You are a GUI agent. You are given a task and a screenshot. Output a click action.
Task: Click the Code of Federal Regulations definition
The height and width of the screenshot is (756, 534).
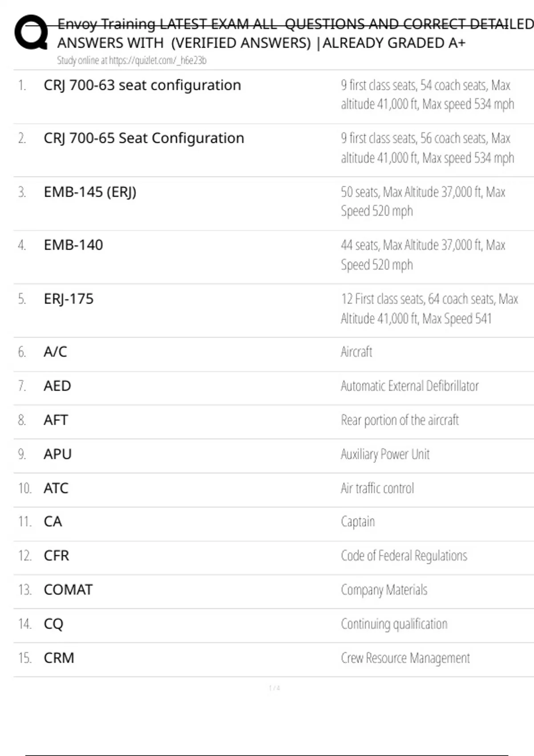click(x=404, y=556)
